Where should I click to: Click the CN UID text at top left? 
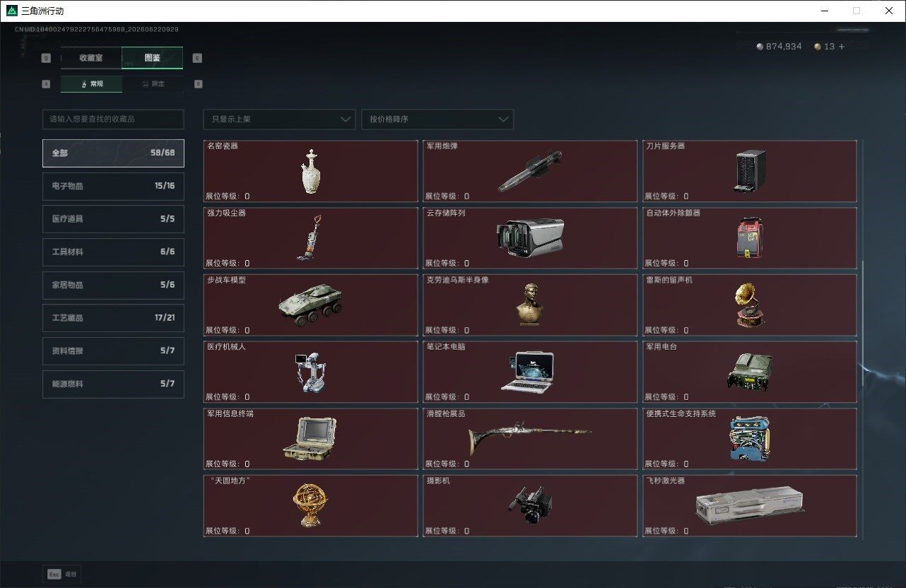pyautogui.click(x=97, y=30)
